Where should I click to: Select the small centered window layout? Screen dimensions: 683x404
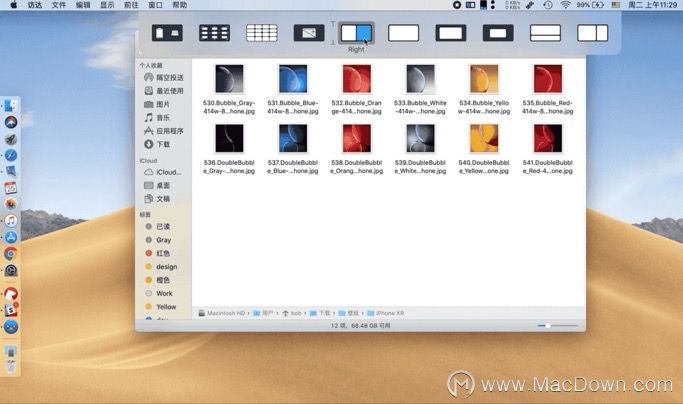[x=498, y=33]
